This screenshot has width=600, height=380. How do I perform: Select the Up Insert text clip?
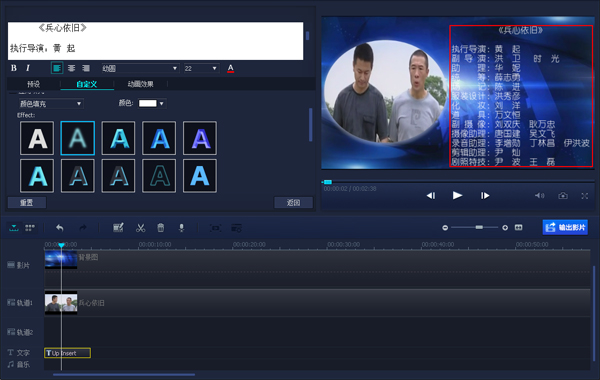tap(67, 353)
